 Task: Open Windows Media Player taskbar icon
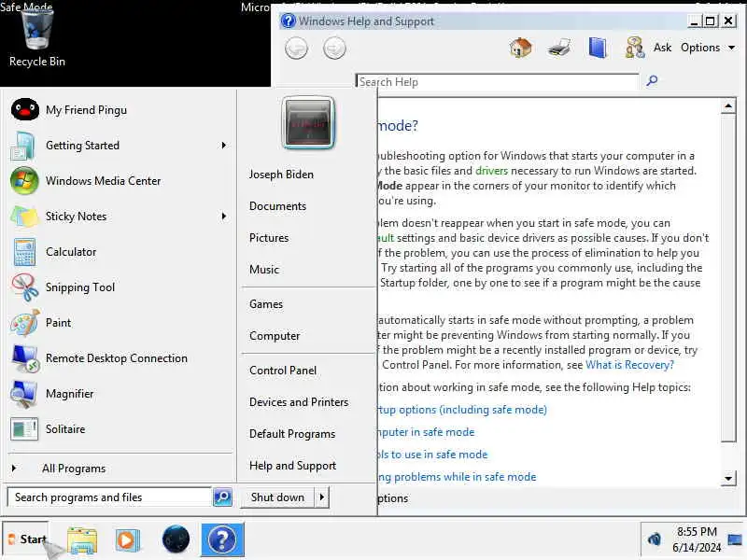pyautogui.click(x=127, y=540)
